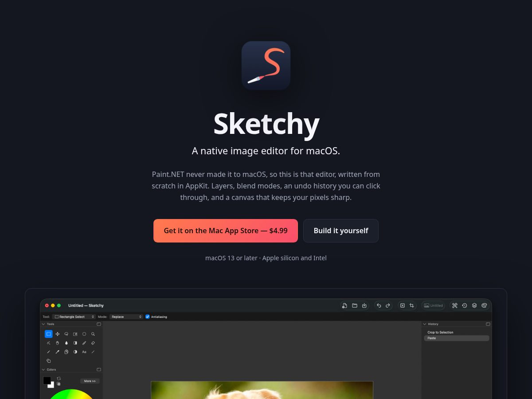Image resolution: width=532 pixels, height=399 pixels.
Task: Click 'A native image editor for macOS.' tagline
Action: coord(266,151)
